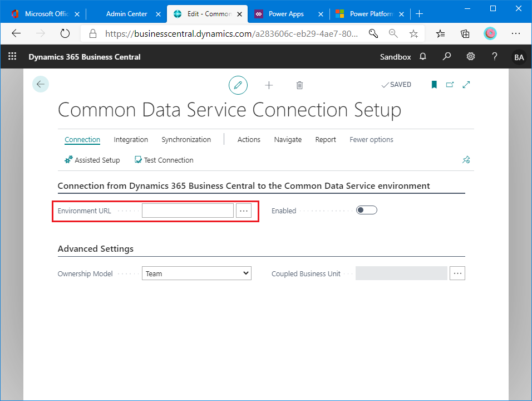
Task: Open the Report menu
Action: (x=326, y=140)
